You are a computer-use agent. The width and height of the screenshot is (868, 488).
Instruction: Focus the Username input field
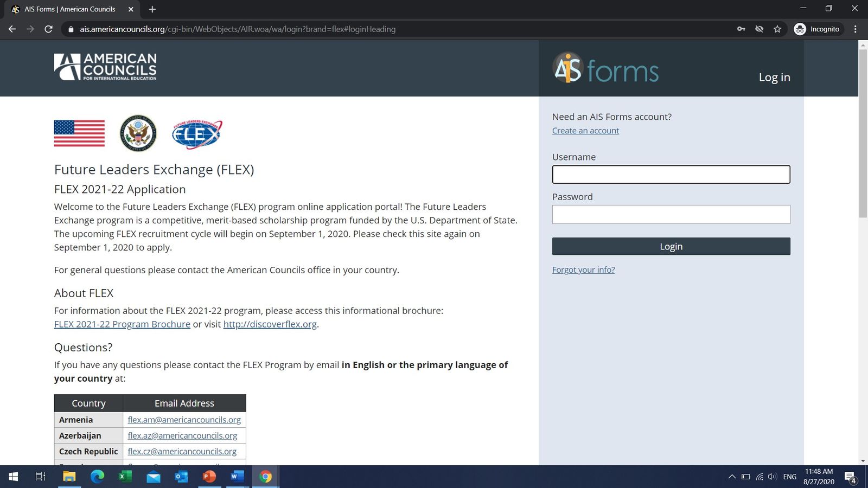point(671,175)
